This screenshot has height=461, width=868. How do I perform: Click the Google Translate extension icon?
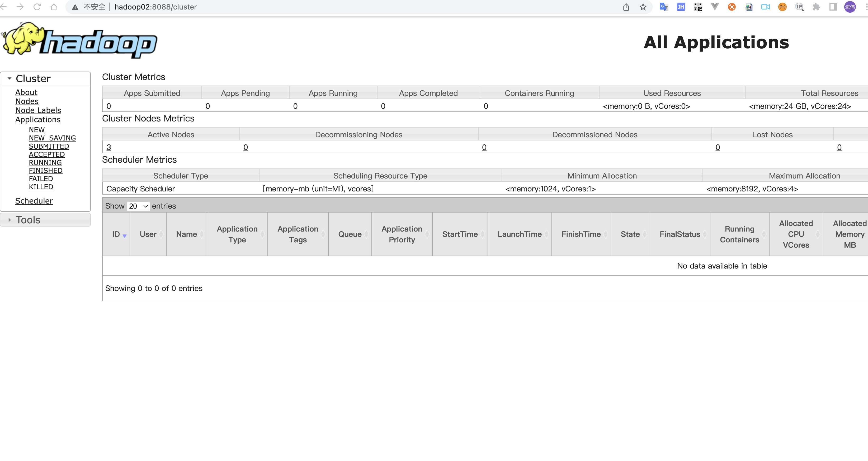(663, 7)
